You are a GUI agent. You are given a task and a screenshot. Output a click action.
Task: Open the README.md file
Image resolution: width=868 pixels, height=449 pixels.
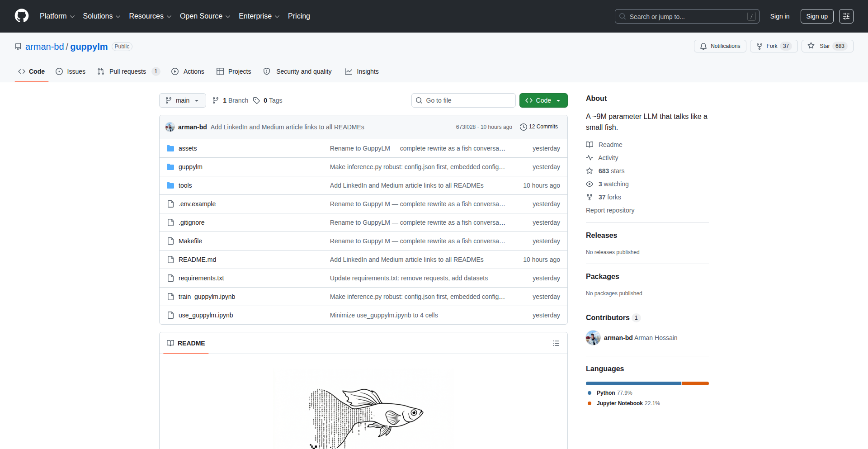click(x=197, y=260)
